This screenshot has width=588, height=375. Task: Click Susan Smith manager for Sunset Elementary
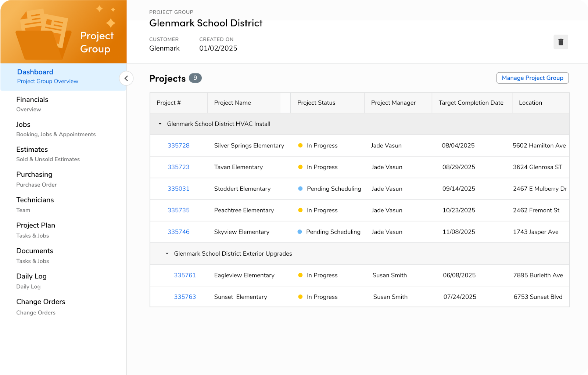coord(390,297)
